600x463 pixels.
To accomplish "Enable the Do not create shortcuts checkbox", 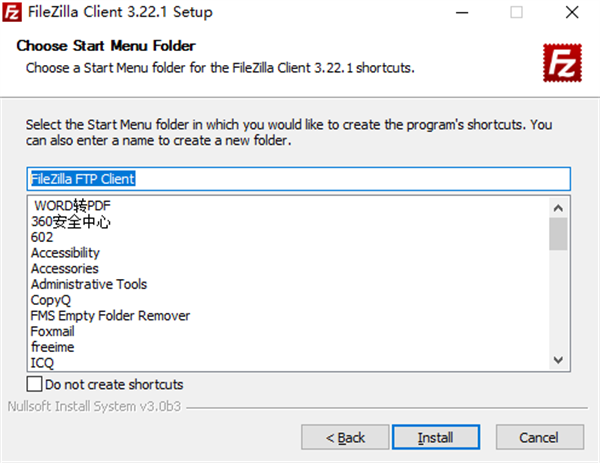I will pyautogui.click(x=35, y=384).
